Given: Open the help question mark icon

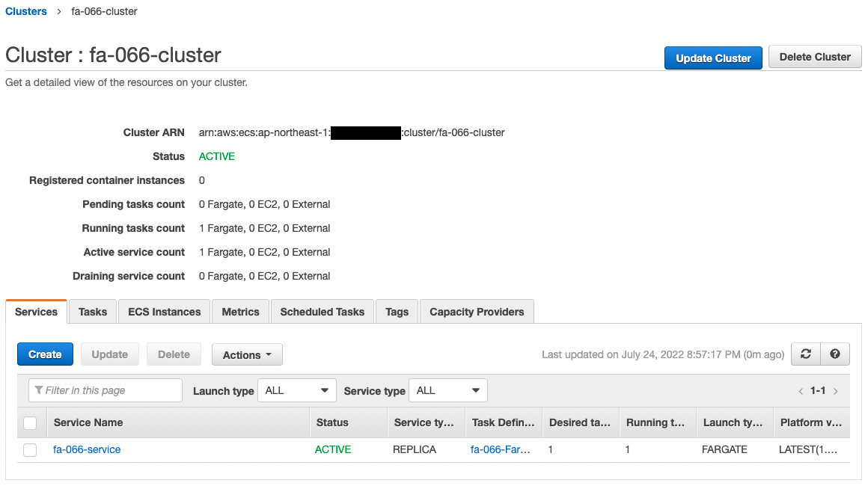Looking at the screenshot, I should pos(835,354).
